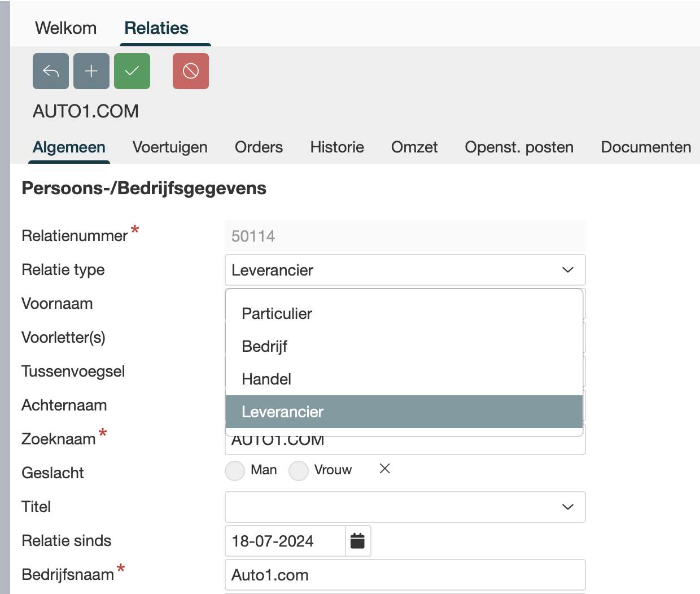Open the calendar picker for Relatie sinds
The image size is (700, 594).
(358, 541)
